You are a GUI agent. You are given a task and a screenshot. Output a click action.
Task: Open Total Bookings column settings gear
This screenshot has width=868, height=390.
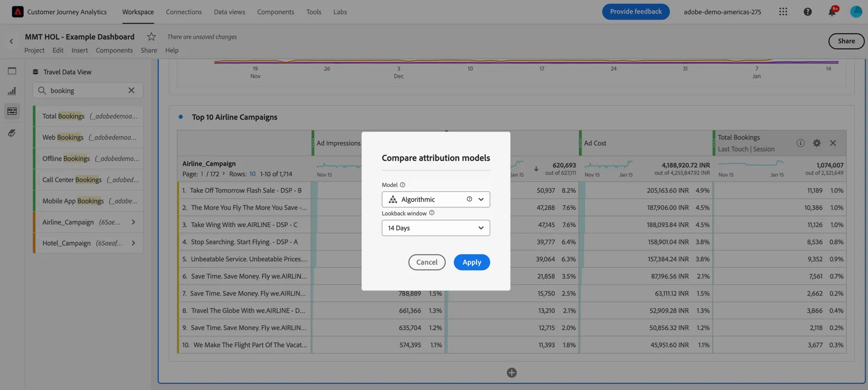pyautogui.click(x=816, y=143)
